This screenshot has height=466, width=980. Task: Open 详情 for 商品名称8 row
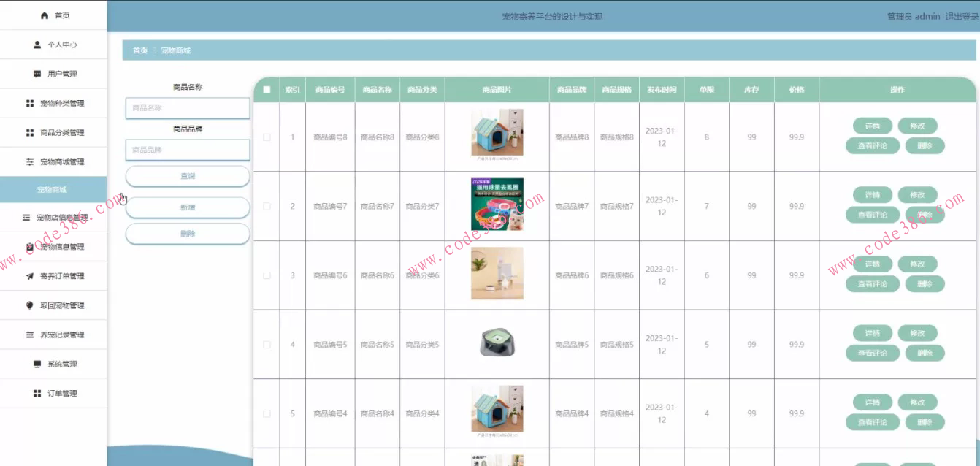[x=873, y=126]
